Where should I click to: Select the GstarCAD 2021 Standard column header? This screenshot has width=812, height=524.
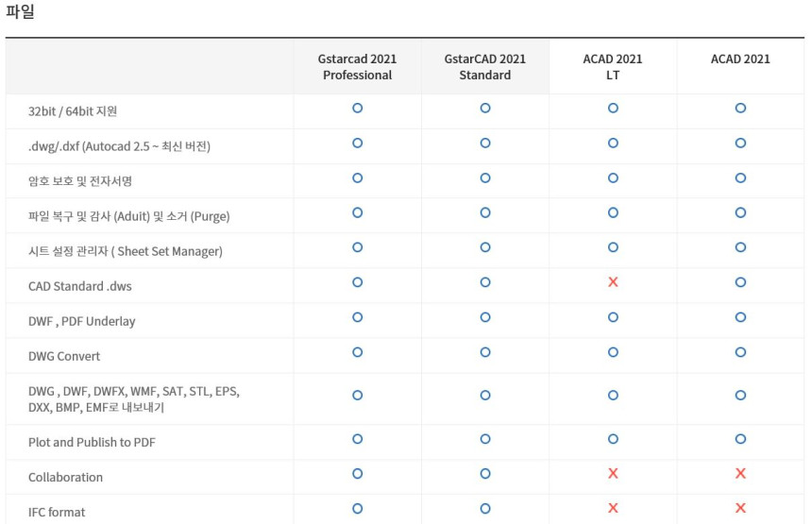pyautogui.click(x=485, y=67)
